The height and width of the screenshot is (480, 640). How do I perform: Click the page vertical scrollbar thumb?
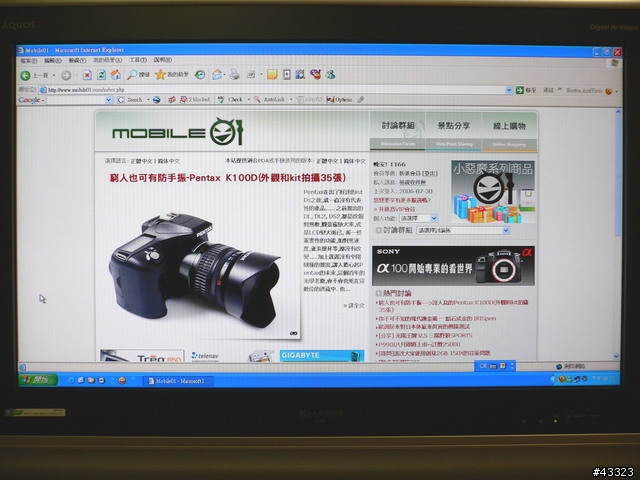[x=618, y=176]
